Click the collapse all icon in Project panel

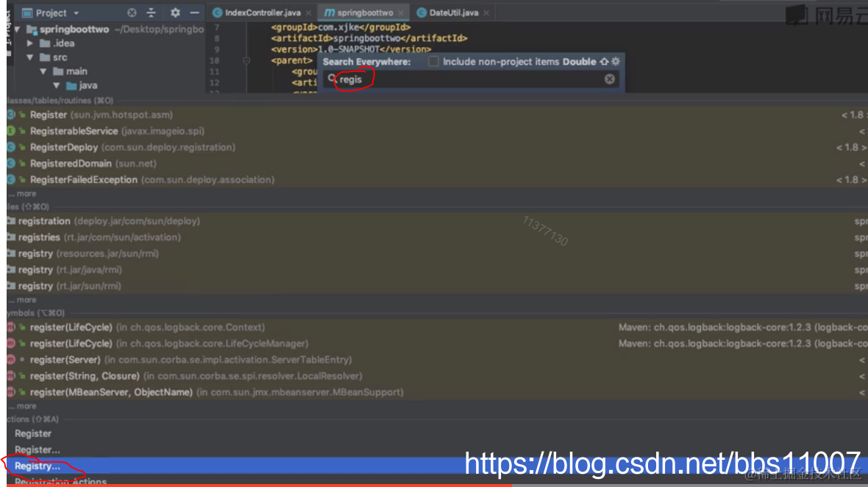[x=151, y=13]
